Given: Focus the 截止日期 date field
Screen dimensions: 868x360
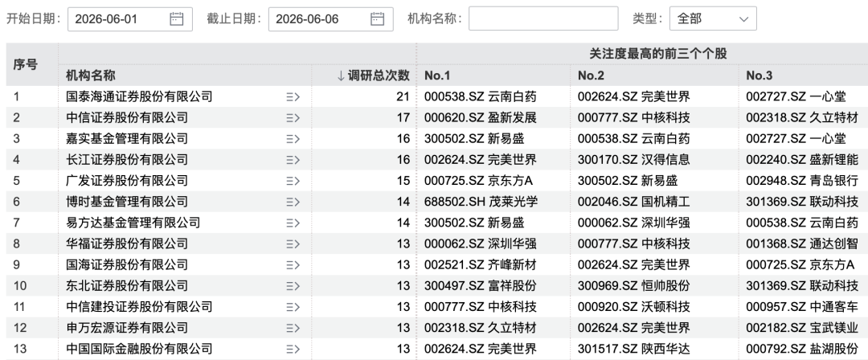Looking at the screenshot, I should (x=331, y=18).
